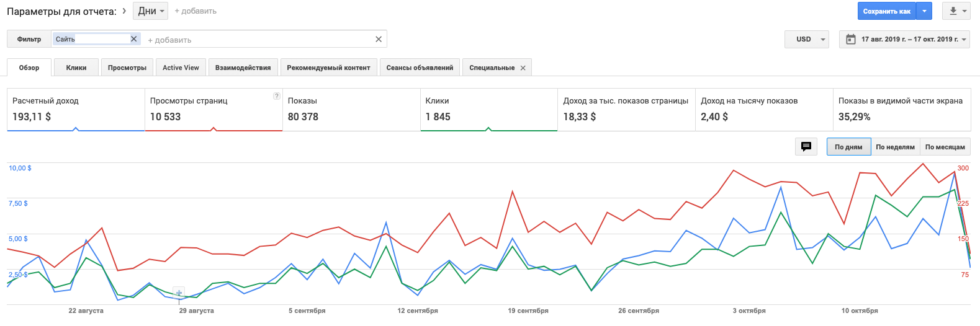Toggle Просмотры страниц metric line

214,110
